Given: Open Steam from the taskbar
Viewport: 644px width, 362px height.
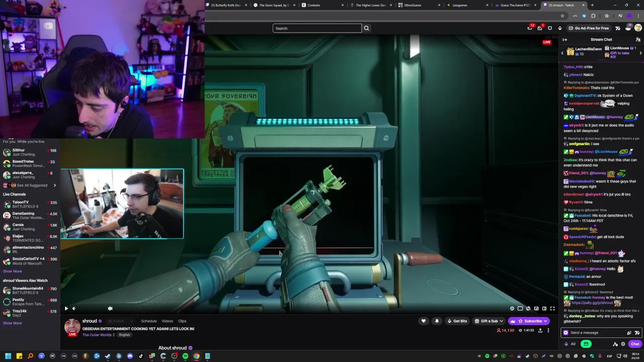Looking at the screenshot, I should (108, 356).
